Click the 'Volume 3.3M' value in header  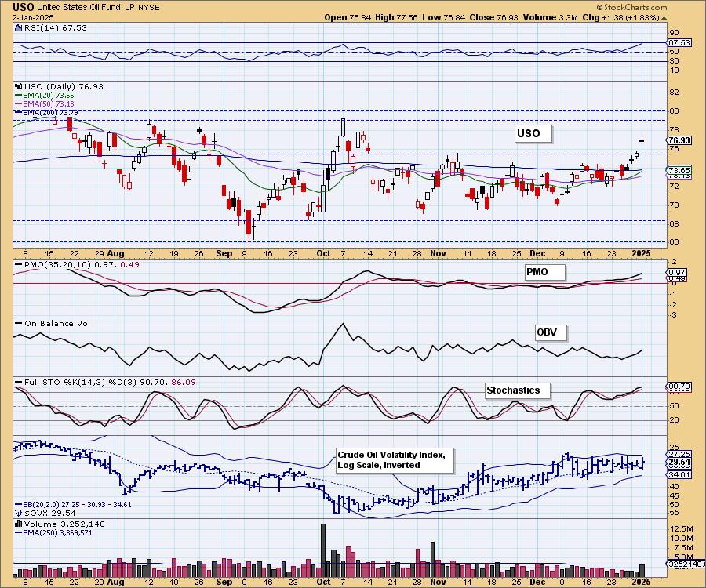[550, 17]
